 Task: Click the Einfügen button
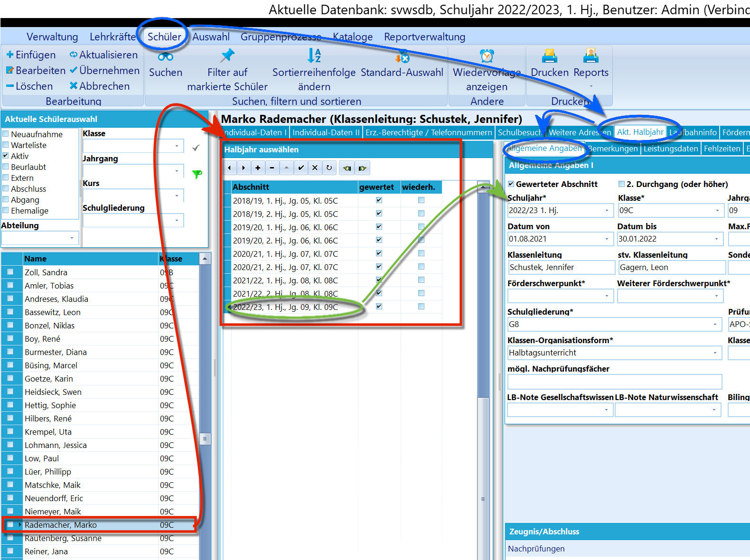(x=31, y=55)
